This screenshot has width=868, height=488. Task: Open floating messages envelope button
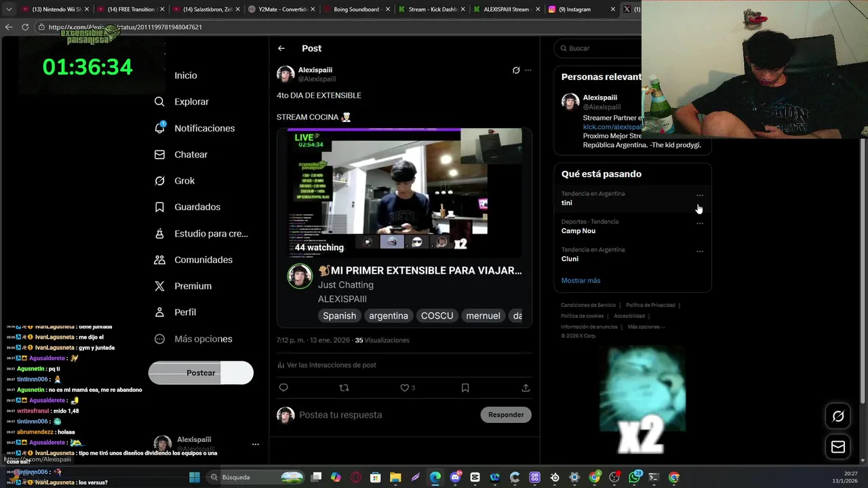point(838,447)
